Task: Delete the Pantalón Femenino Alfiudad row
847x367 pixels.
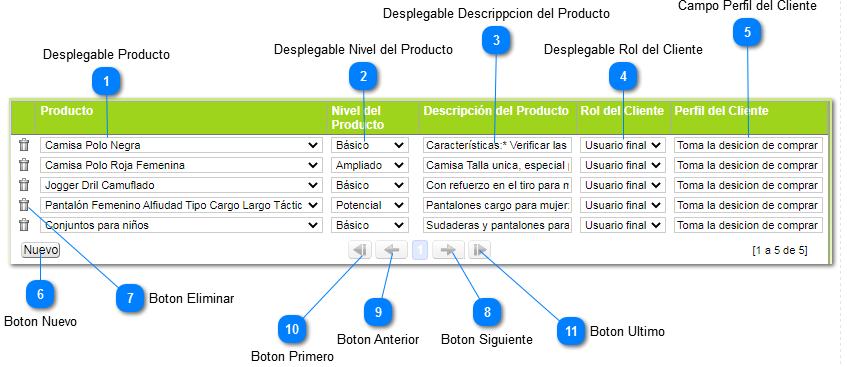Action: (24, 205)
